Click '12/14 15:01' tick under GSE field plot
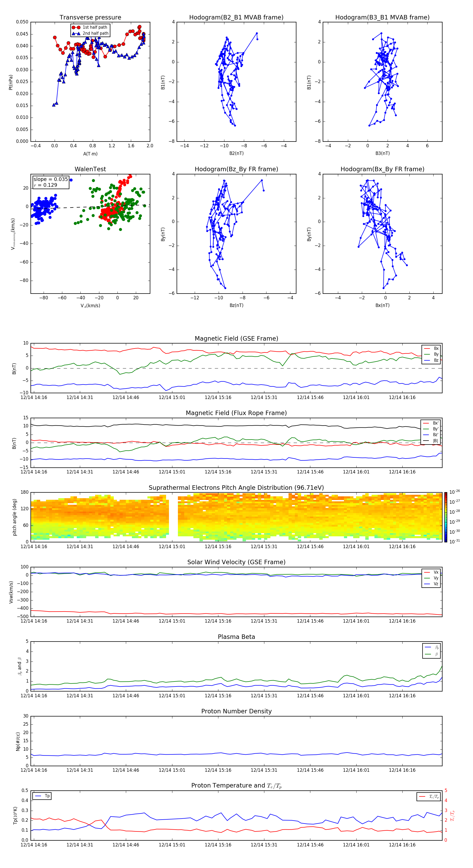 click(x=172, y=398)
